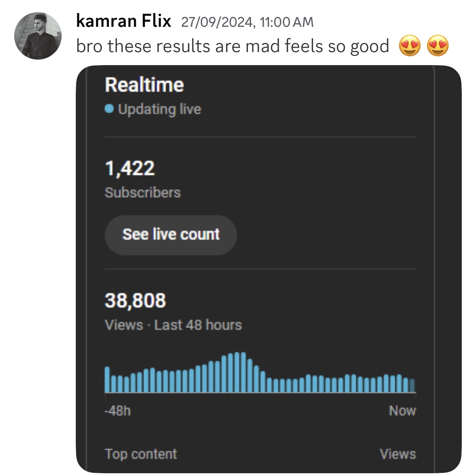476x476 pixels.
Task: Click the kamran Flix username
Action: pyautogui.click(x=124, y=21)
